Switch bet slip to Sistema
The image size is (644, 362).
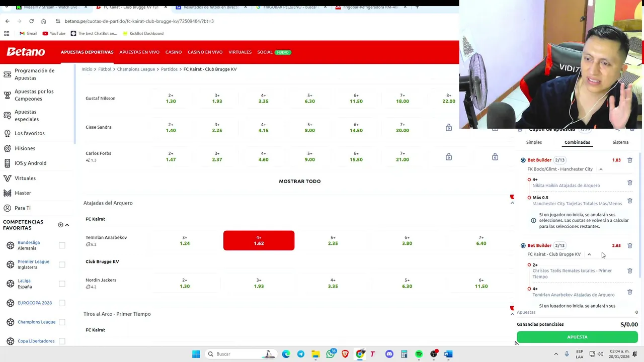620,142
